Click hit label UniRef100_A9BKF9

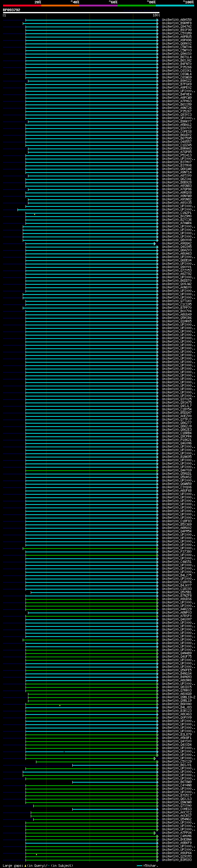coord(176,843)
